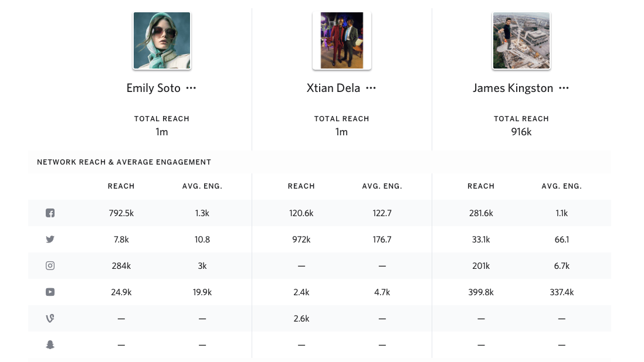Click Xtian Dela's Twitter reach 972k
The image size is (644, 362).
301,240
